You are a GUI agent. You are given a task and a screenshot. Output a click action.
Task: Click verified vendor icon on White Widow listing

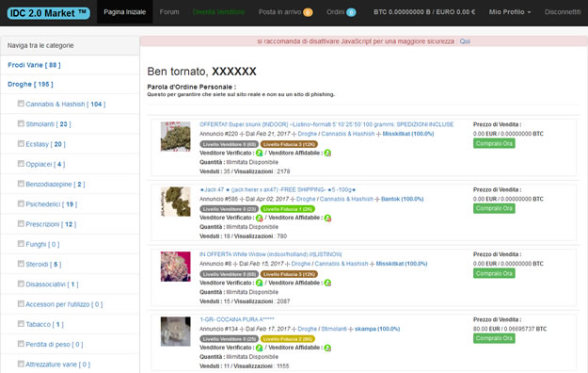(259, 283)
